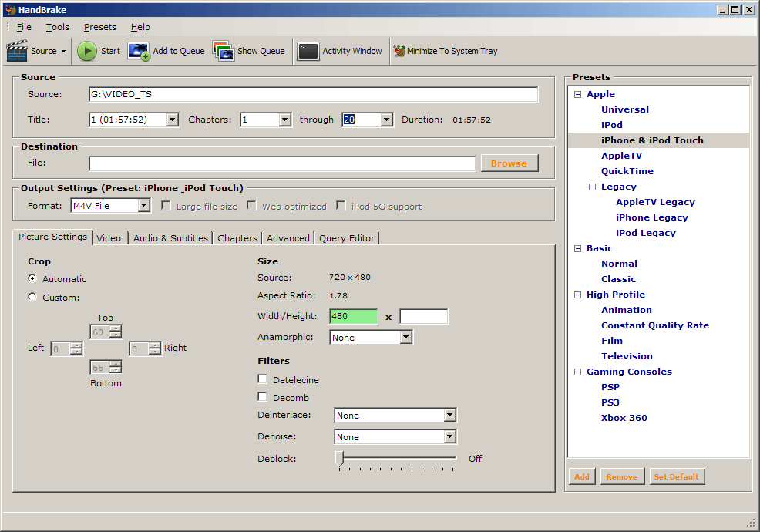Switch to the Chapters tab
This screenshot has height=532, width=760.
point(237,238)
